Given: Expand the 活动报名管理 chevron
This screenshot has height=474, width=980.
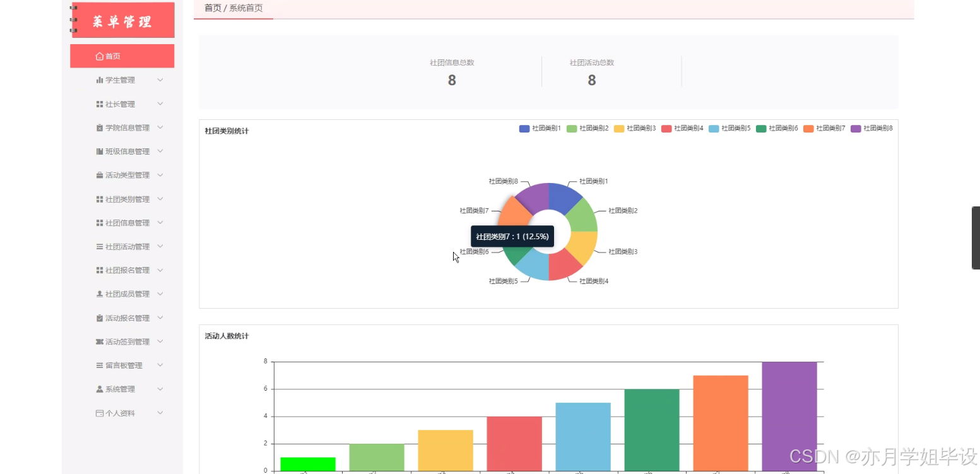Looking at the screenshot, I should (x=160, y=317).
